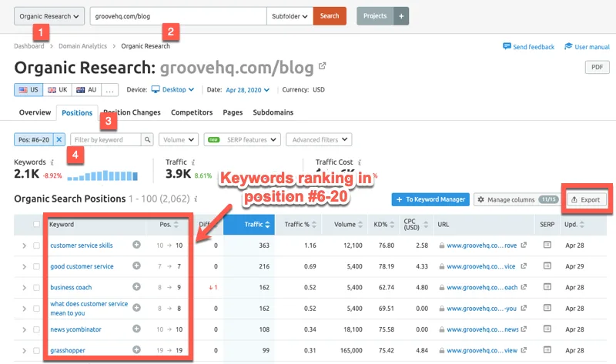Check the business coach row checkbox
This screenshot has width=616, height=364.
pos(36,288)
